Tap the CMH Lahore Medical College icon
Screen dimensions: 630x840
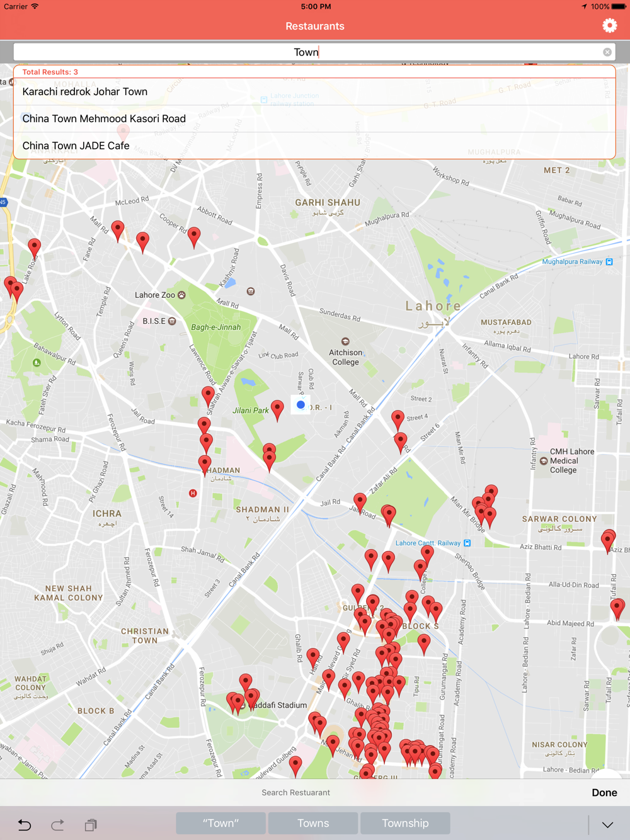(543, 461)
